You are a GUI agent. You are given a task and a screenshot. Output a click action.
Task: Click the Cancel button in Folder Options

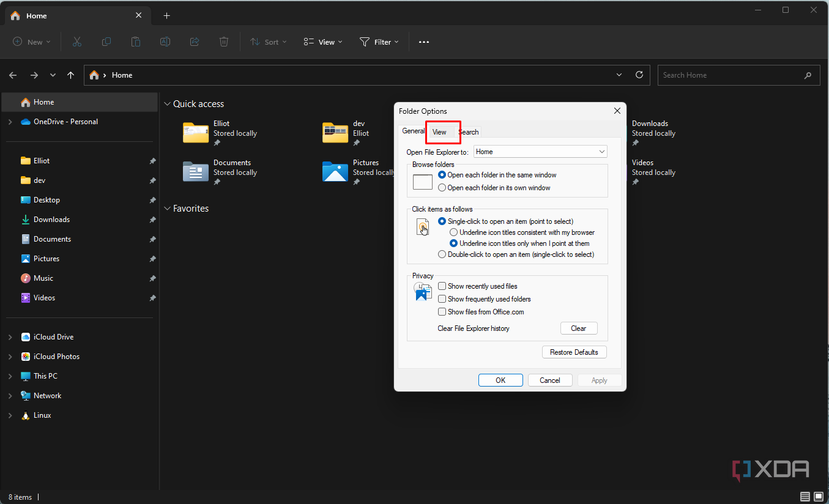(x=550, y=380)
